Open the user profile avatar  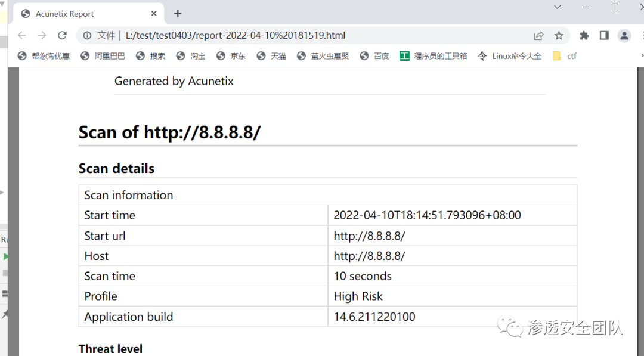click(624, 36)
